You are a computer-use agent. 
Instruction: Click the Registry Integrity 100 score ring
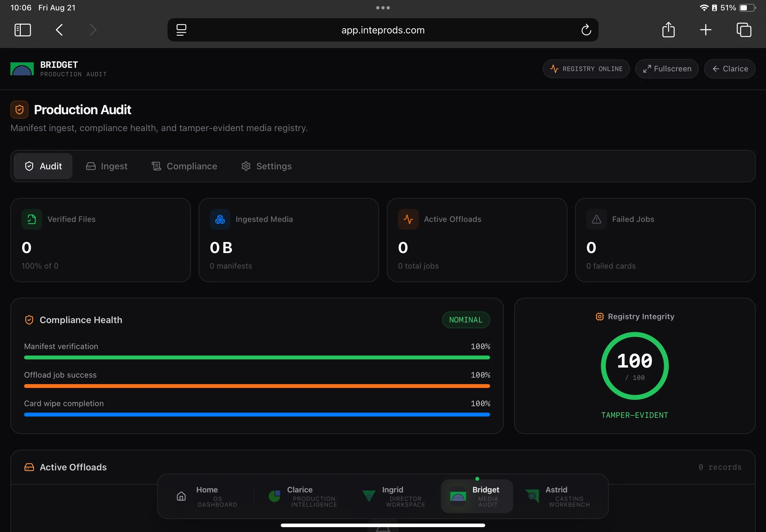tap(634, 366)
